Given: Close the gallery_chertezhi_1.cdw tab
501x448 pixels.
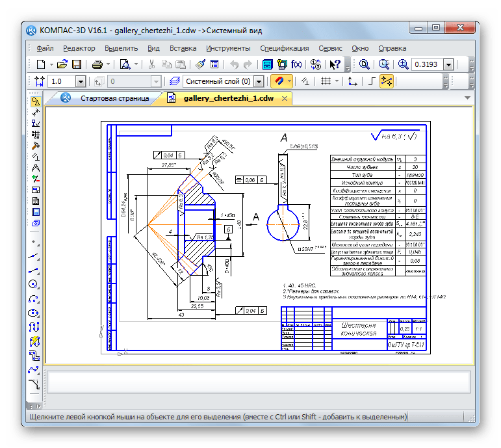Looking at the screenshot, I should click(x=285, y=98).
